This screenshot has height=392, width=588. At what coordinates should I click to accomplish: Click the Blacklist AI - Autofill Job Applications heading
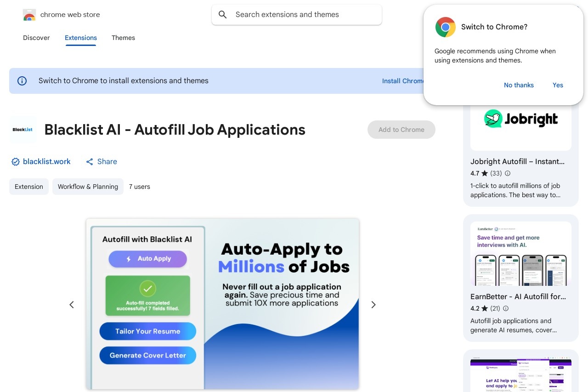pyautogui.click(x=175, y=130)
